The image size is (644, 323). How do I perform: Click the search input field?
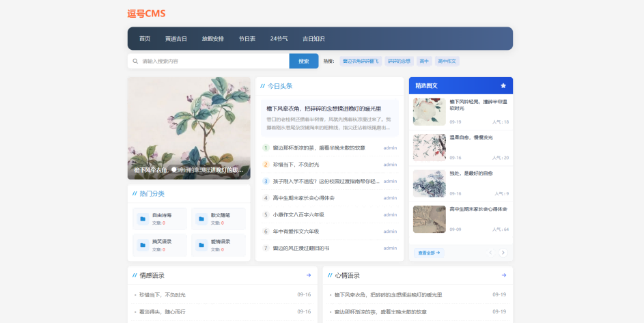pyautogui.click(x=208, y=61)
